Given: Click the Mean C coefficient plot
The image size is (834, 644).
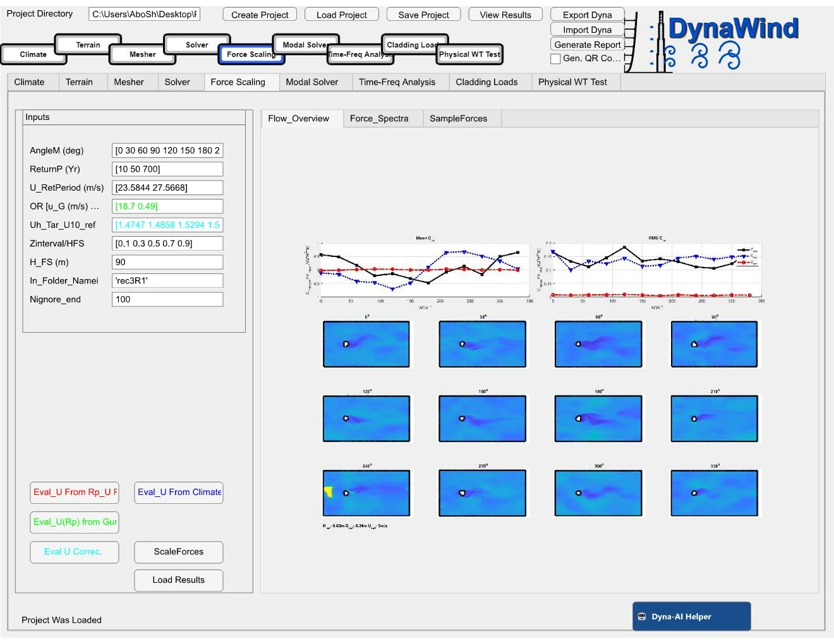Looking at the screenshot, I should click(x=423, y=271).
